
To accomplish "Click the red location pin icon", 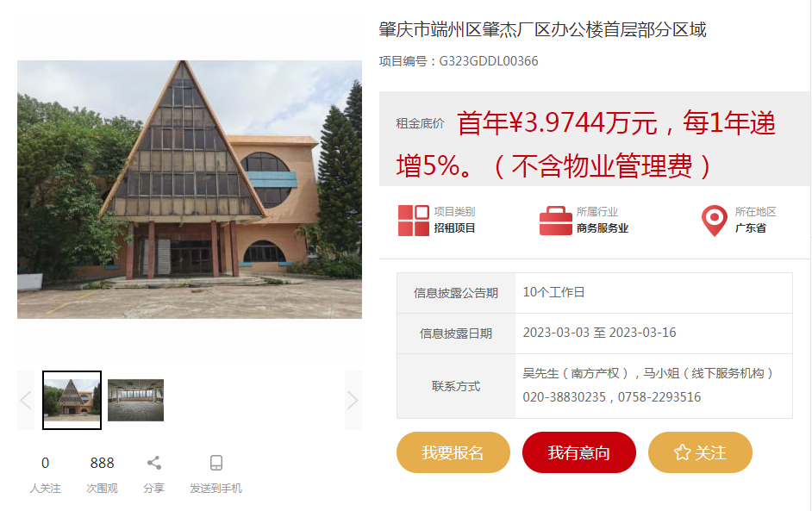I will [714, 221].
